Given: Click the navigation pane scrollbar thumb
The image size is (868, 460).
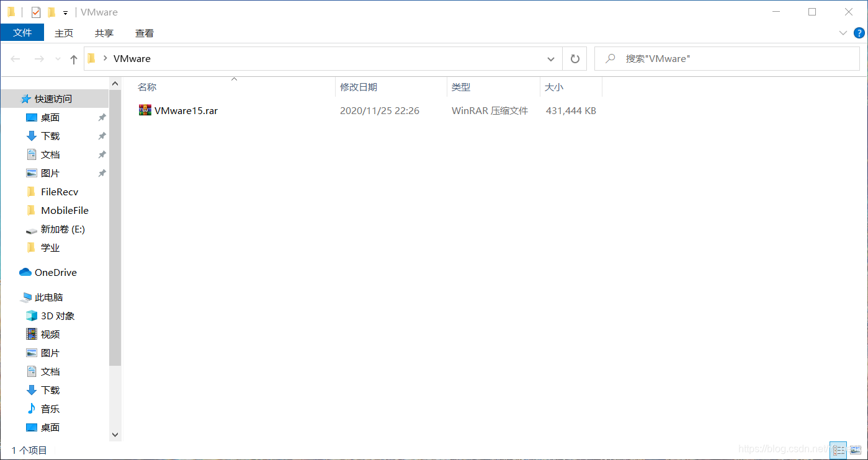Looking at the screenshot, I should [x=115, y=227].
